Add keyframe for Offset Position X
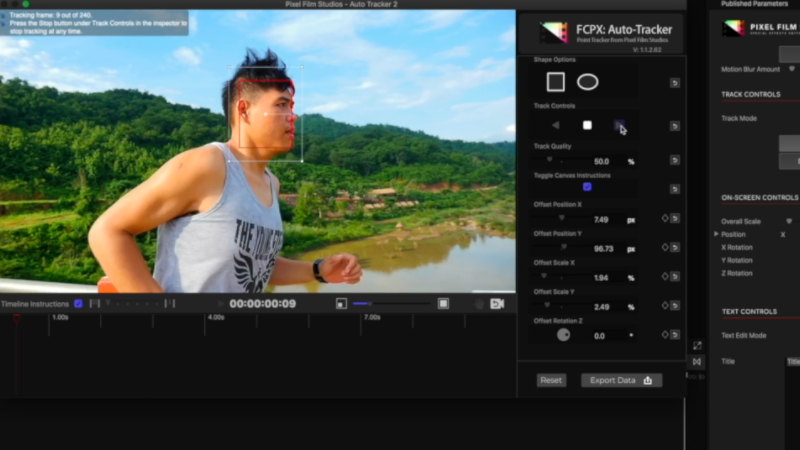800x450 pixels. (664, 218)
